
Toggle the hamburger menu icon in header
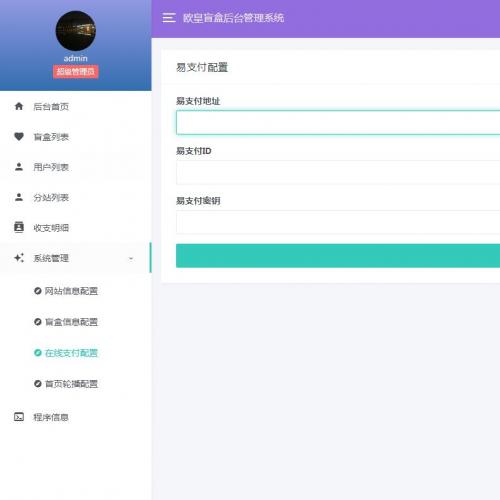pos(169,18)
